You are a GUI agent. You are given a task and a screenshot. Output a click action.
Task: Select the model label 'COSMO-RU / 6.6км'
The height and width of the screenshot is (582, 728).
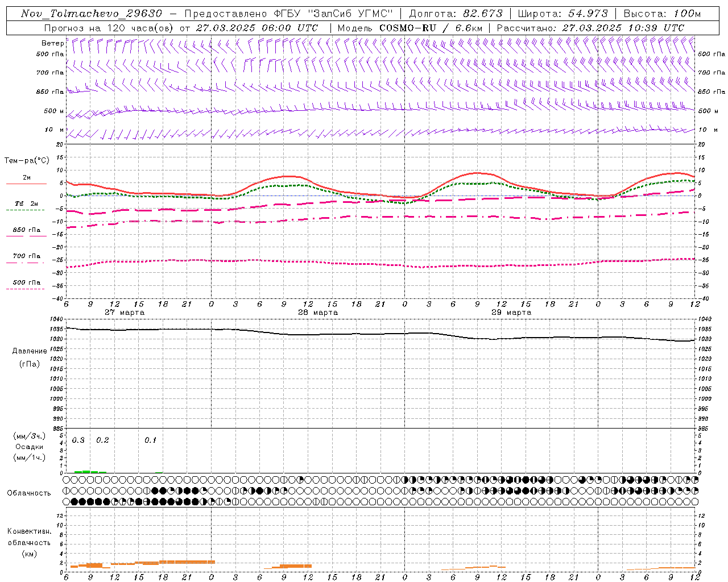[431, 28]
